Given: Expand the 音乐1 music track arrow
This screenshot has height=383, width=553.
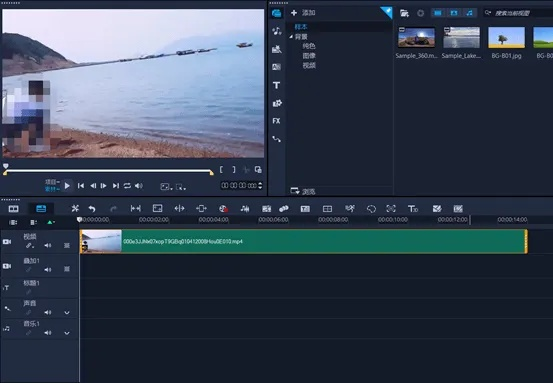Looking at the screenshot, I should pos(67,333).
